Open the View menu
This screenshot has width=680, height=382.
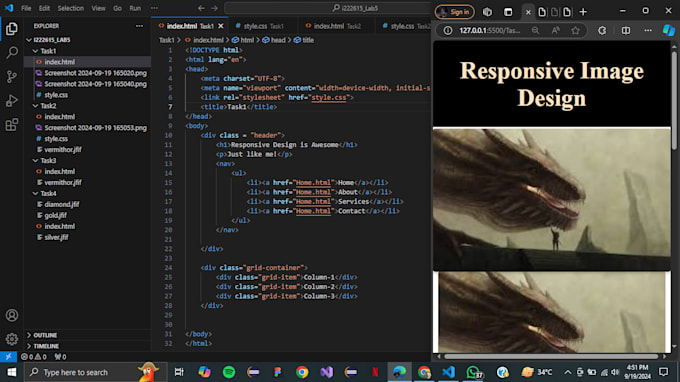coord(98,8)
